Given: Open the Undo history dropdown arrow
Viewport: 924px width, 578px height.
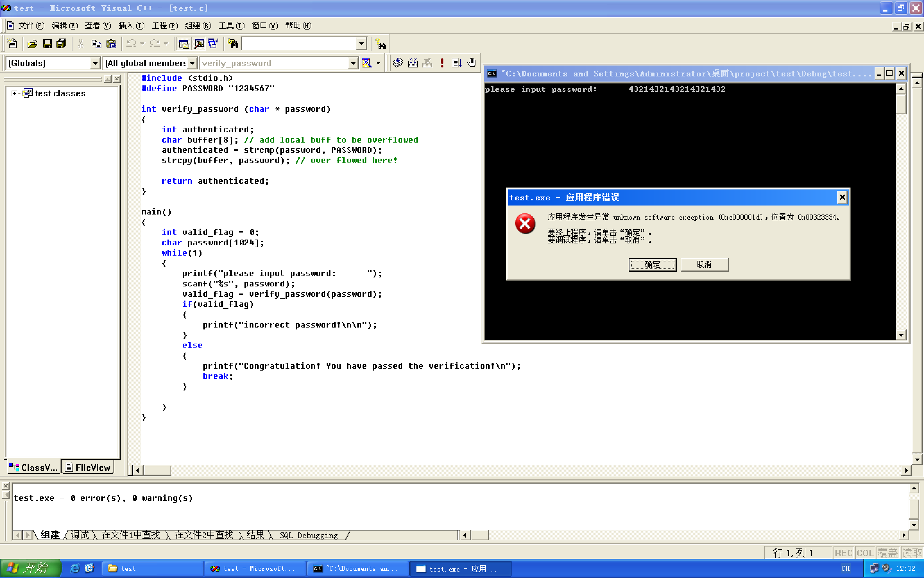Looking at the screenshot, I should [142, 44].
